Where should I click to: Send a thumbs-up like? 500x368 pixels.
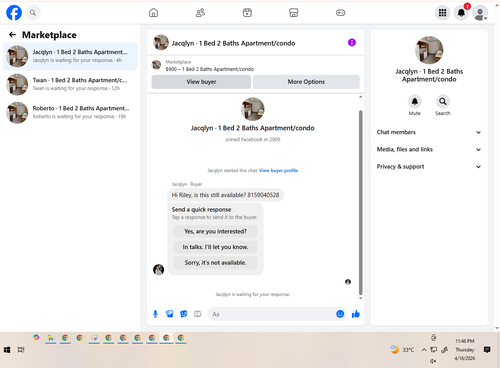click(356, 314)
